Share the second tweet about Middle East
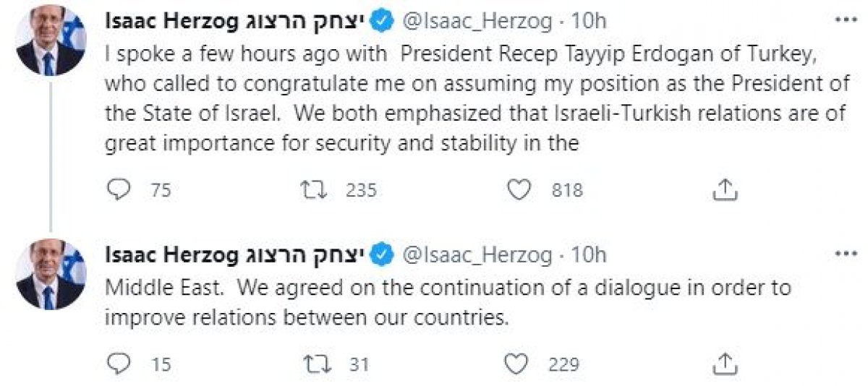868x386 pixels. tap(725, 362)
